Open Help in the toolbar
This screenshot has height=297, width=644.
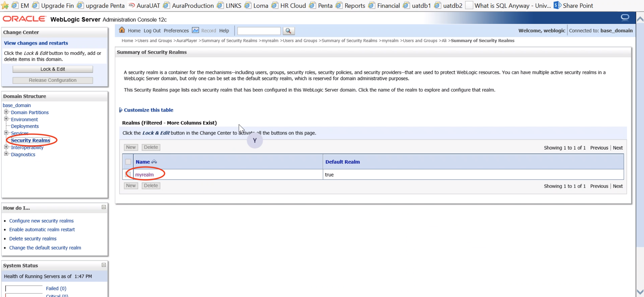click(224, 31)
